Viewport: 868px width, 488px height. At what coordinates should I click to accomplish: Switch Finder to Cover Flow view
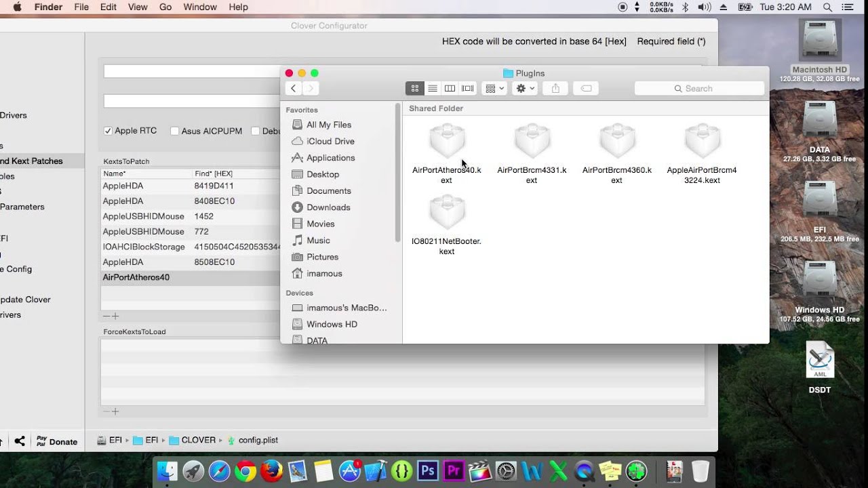point(468,89)
